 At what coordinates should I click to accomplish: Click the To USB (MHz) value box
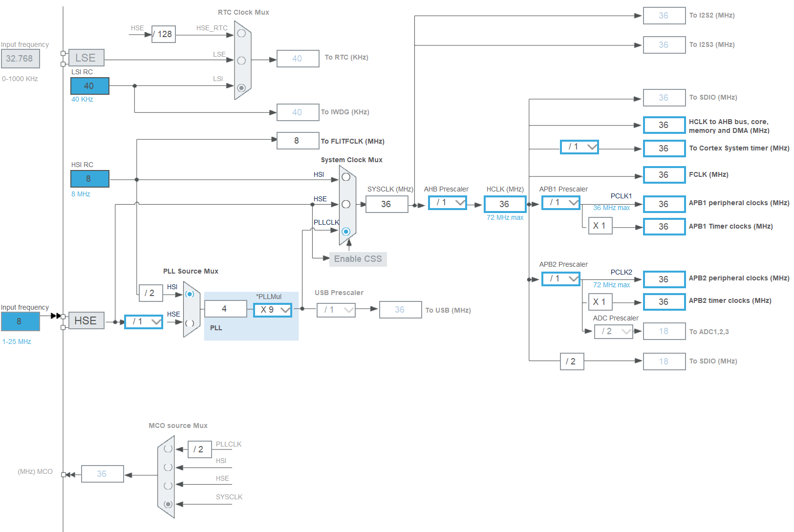click(400, 310)
